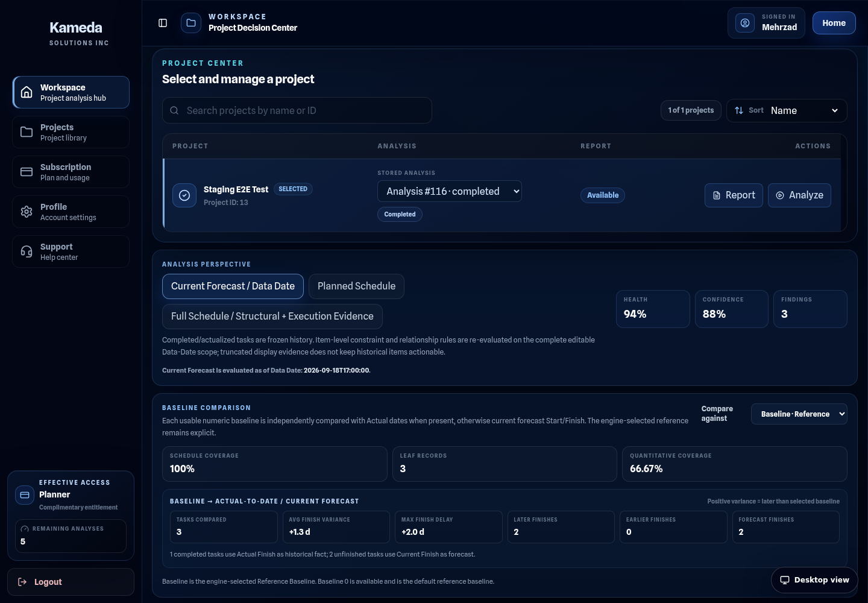Click the check-circle icon for Staging E2E Test
The height and width of the screenshot is (603, 868).
(184, 195)
